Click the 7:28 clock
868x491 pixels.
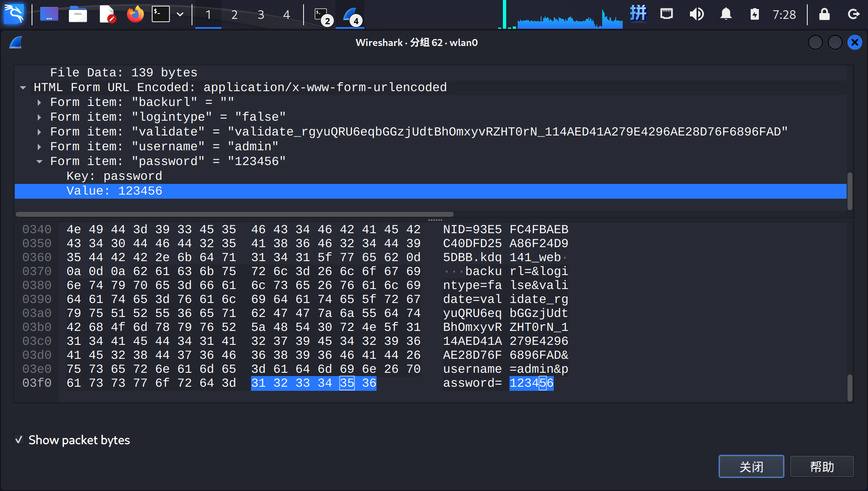coord(784,15)
